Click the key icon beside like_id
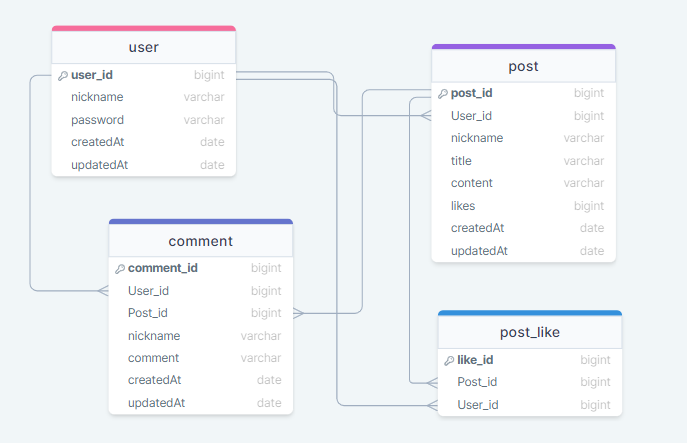 [x=449, y=361]
